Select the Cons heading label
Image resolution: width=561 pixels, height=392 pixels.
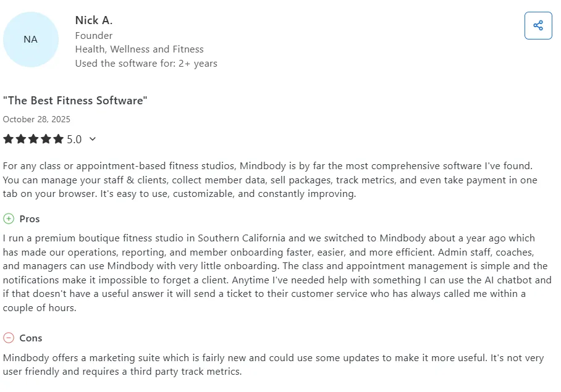(32, 338)
